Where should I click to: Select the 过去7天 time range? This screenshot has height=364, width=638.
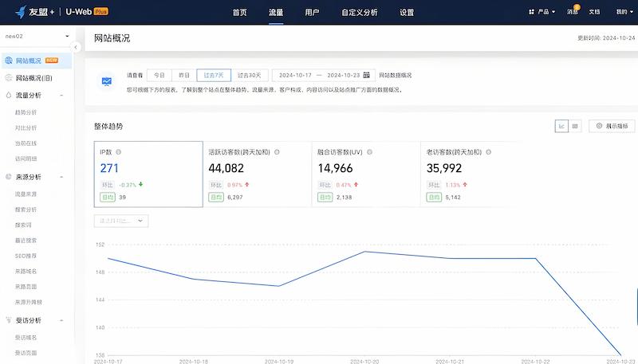pos(214,75)
